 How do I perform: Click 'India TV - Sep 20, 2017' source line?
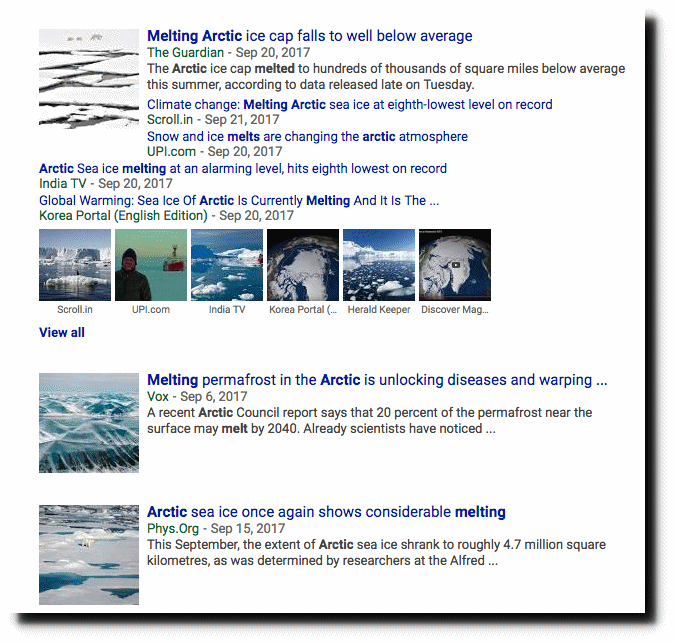tap(106, 183)
